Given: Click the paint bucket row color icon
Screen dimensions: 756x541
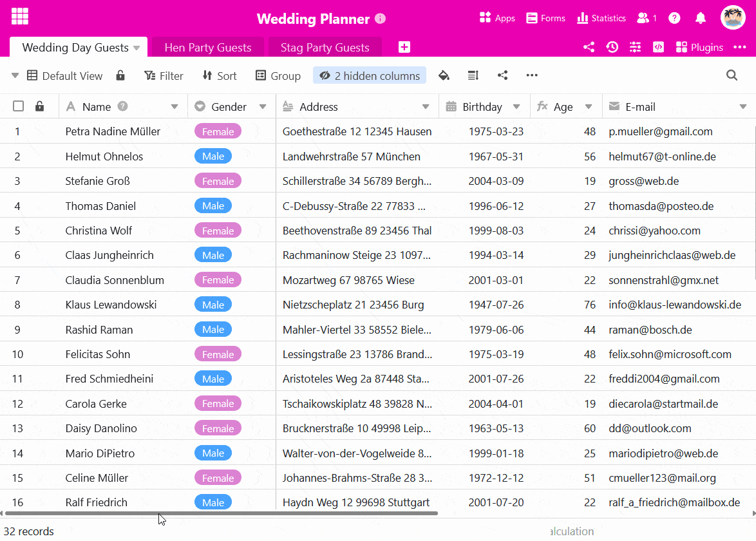Looking at the screenshot, I should click(x=444, y=75).
